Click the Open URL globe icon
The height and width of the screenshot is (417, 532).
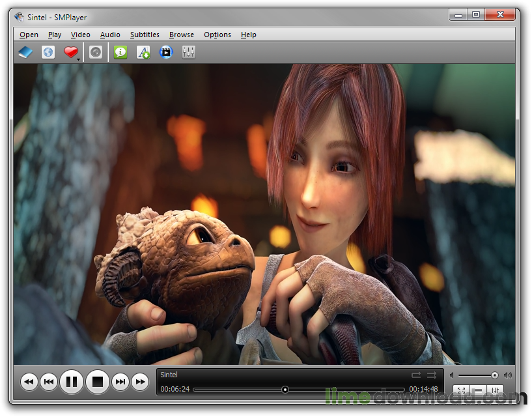point(48,53)
